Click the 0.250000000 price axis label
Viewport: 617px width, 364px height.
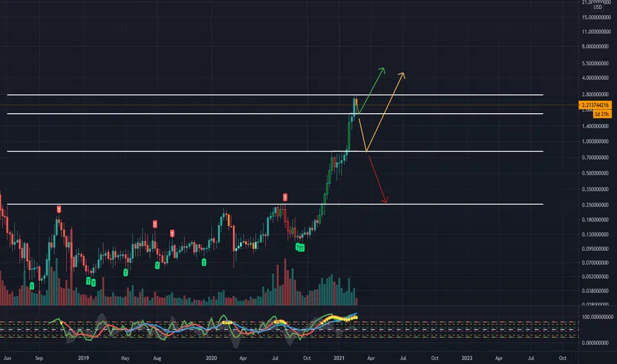tap(596, 205)
